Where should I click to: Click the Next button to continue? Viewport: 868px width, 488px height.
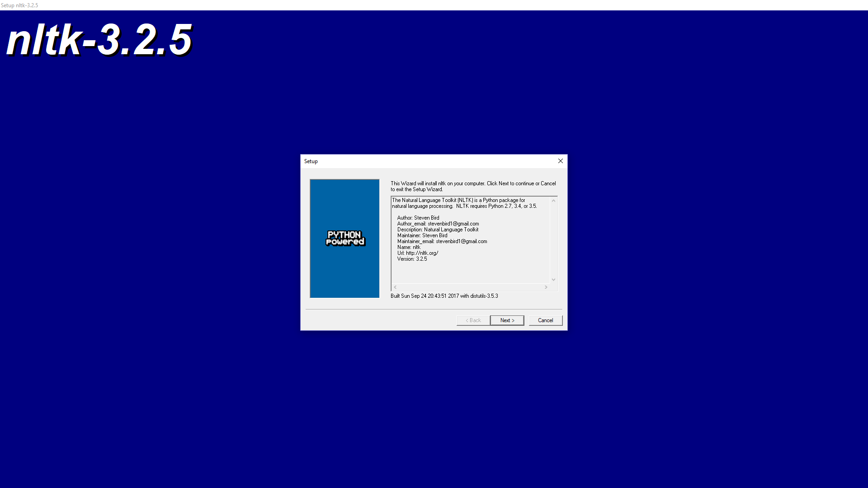point(507,320)
